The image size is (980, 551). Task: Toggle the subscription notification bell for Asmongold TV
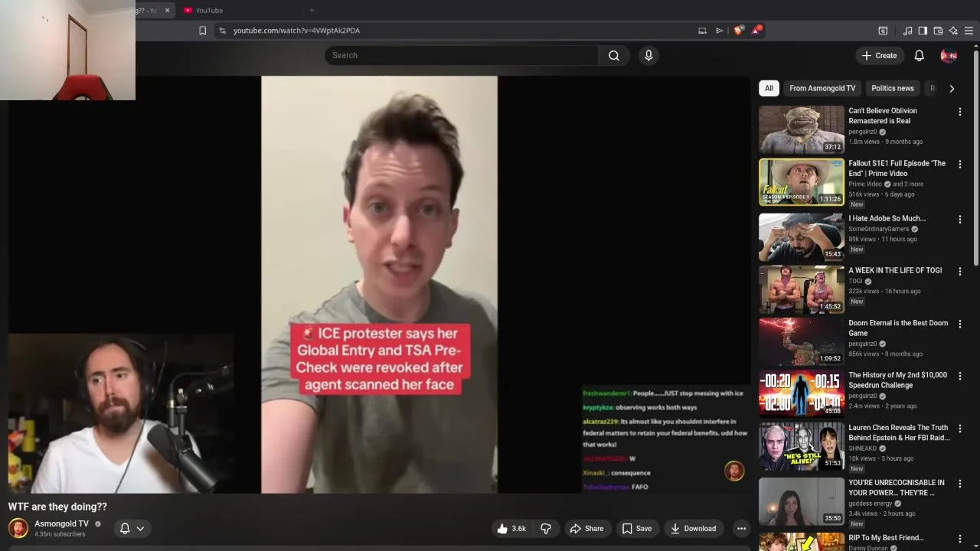click(x=125, y=528)
